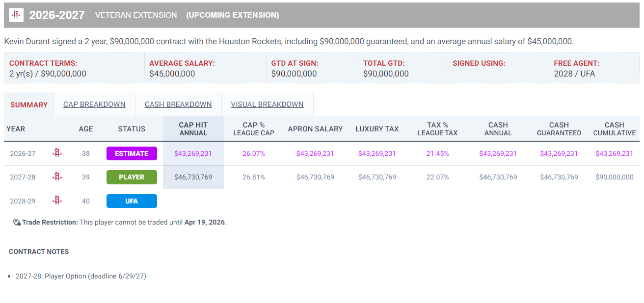Screen dimensions: 644x303
Task: Select the Summary tab
Action: (x=29, y=105)
